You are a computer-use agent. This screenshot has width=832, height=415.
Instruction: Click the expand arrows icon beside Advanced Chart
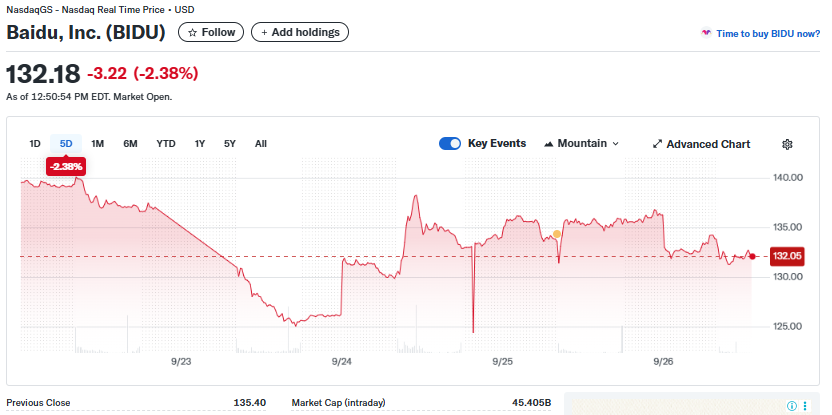(657, 144)
